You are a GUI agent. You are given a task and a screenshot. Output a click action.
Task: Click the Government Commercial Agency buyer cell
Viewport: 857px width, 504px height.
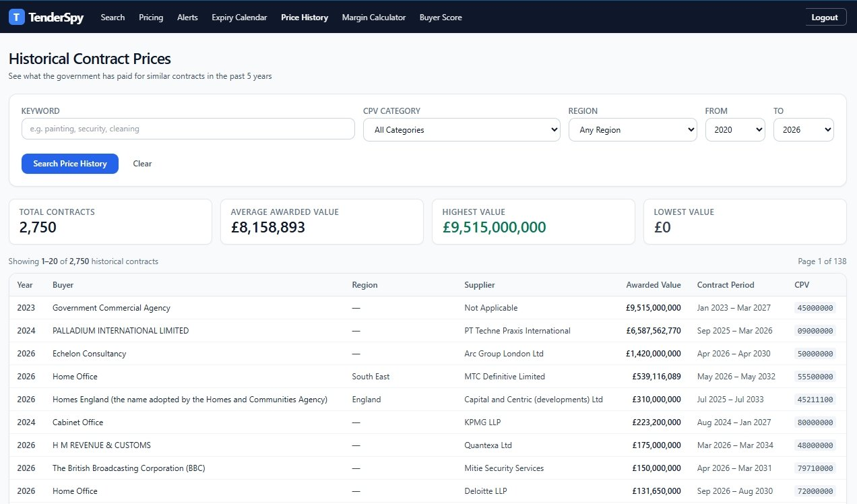coord(111,308)
